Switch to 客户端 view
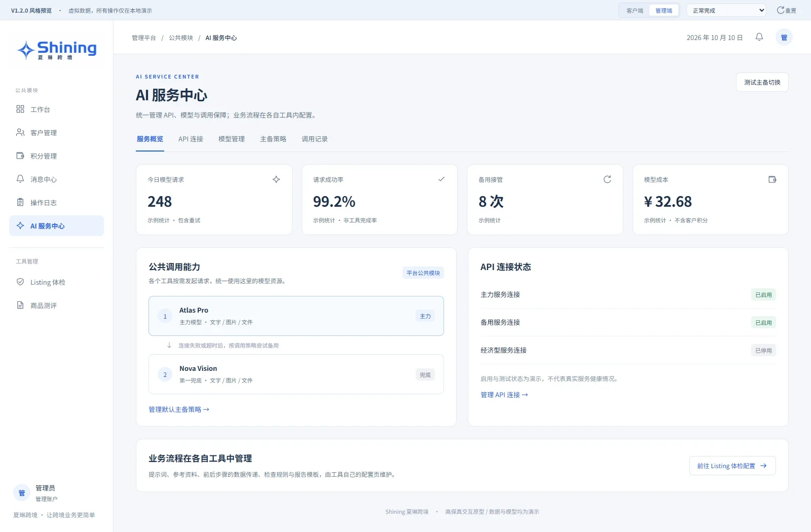Image resolution: width=811 pixels, height=532 pixels. click(x=635, y=11)
